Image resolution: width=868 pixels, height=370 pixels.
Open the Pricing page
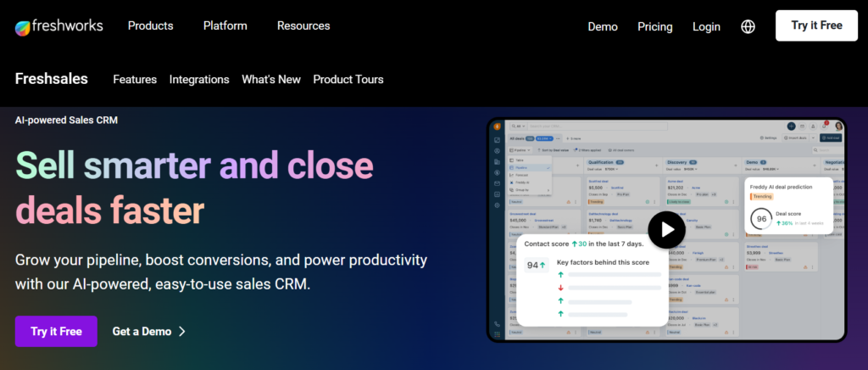click(x=655, y=26)
